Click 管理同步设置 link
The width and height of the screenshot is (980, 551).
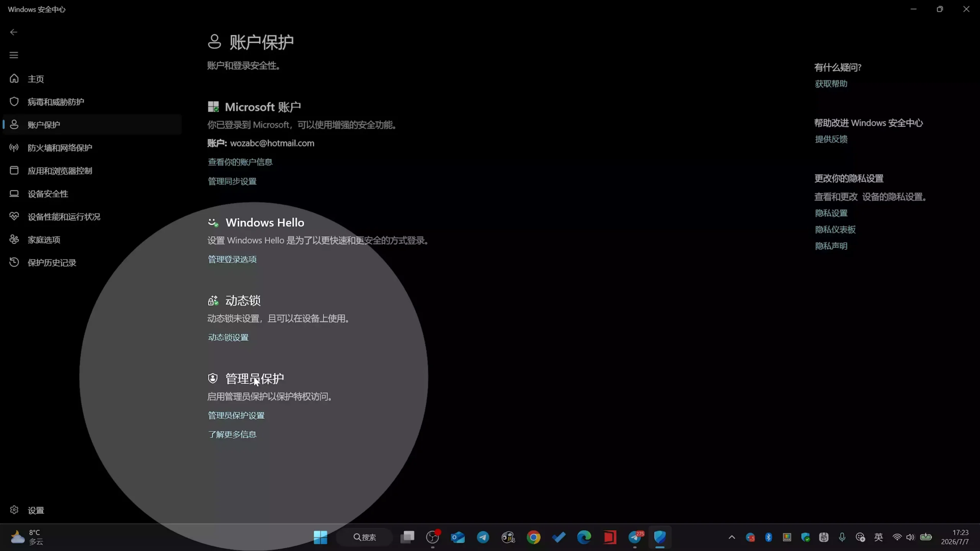coord(232,181)
